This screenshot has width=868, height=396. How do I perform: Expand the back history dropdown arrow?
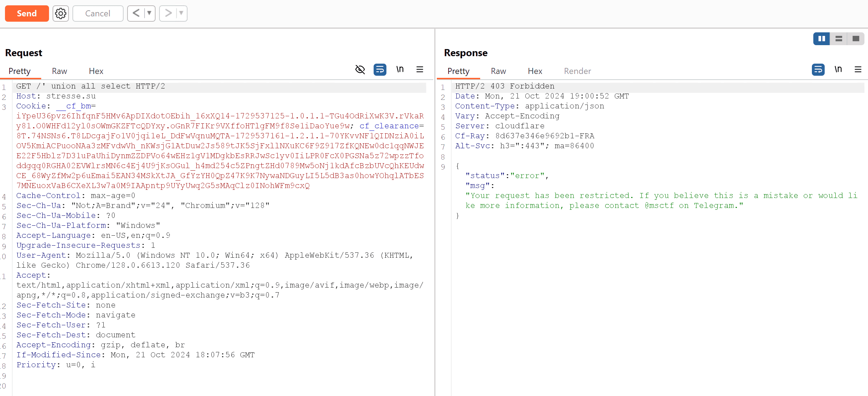click(x=150, y=14)
